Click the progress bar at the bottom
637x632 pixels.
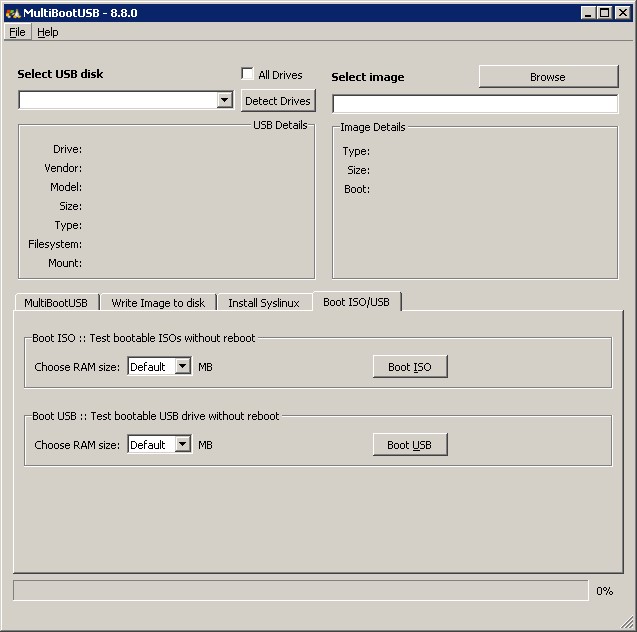point(300,591)
